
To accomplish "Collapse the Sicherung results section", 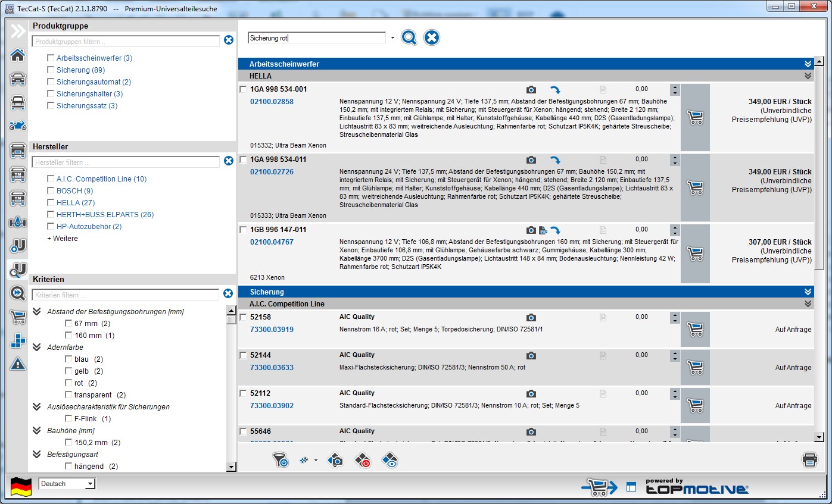I will pyautogui.click(x=808, y=292).
